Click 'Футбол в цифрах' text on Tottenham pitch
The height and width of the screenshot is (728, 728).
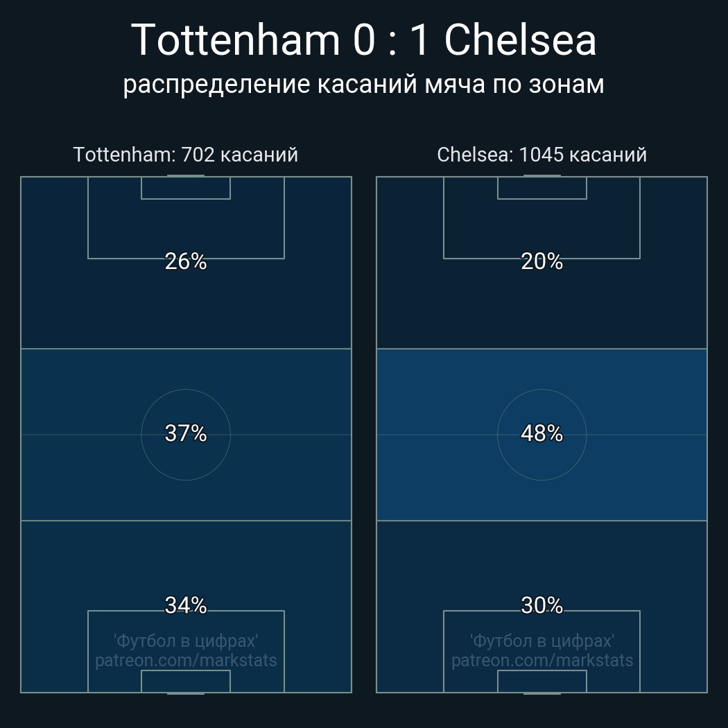186,641
